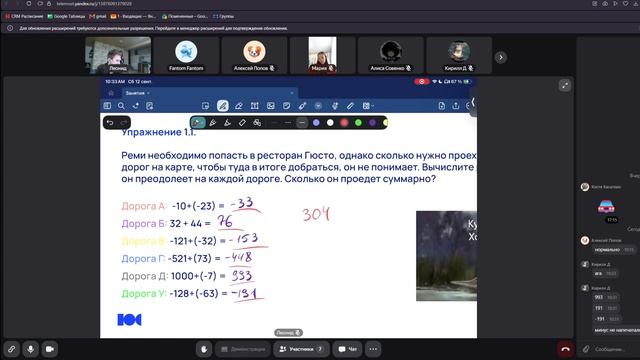Pick the lavender blue color swatch
This screenshot has width=640, height=360.
316,122
